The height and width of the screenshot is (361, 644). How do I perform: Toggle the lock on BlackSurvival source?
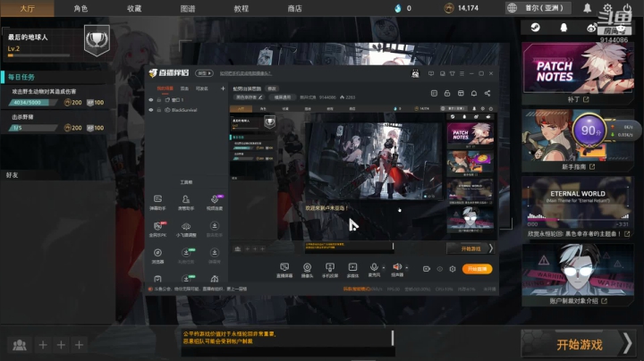click(158, 110)
